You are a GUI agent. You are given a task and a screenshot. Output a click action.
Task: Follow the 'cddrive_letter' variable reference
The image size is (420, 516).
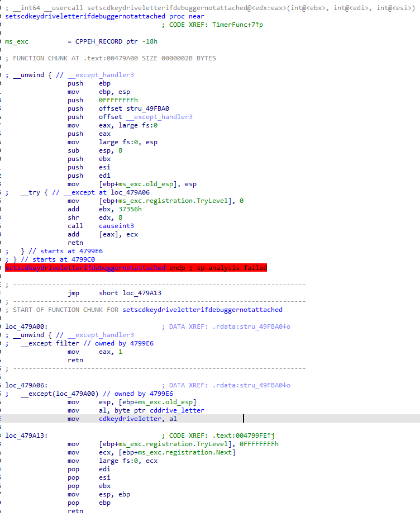coord(177,410)
